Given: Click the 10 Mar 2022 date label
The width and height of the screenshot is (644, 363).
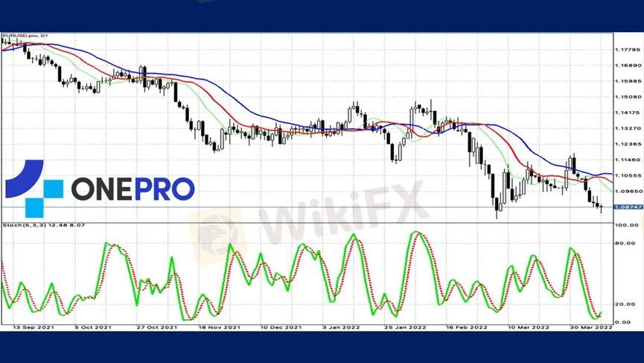Looking at the screenshot, I should pos(529,328).
